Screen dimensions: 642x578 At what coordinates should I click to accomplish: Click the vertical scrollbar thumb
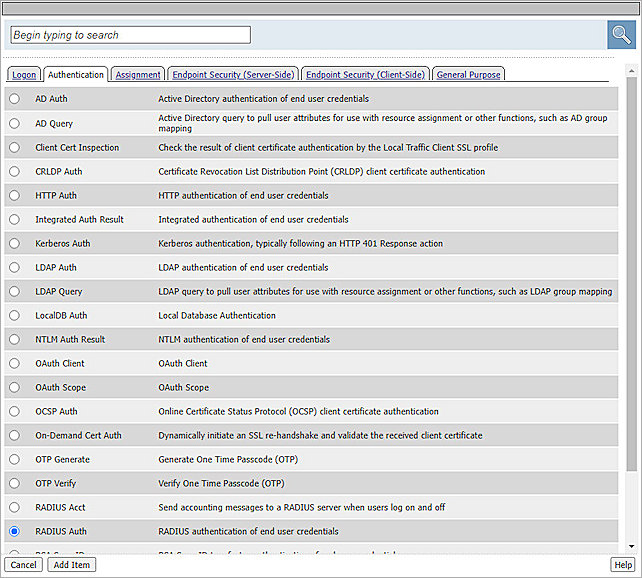(x=631, y=274)
